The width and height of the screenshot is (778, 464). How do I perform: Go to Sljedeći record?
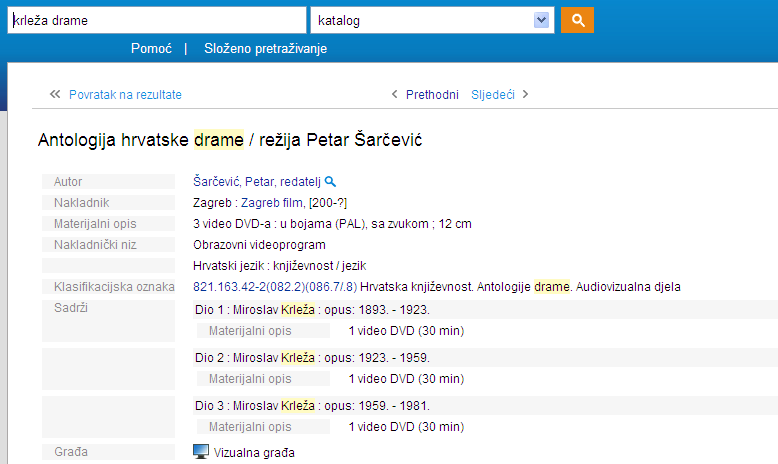[x=493, y=95]
